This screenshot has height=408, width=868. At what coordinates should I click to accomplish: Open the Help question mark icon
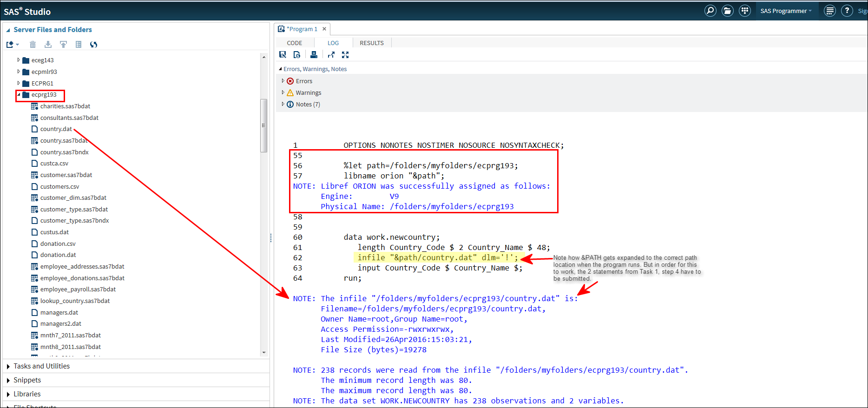click(847, 10)
